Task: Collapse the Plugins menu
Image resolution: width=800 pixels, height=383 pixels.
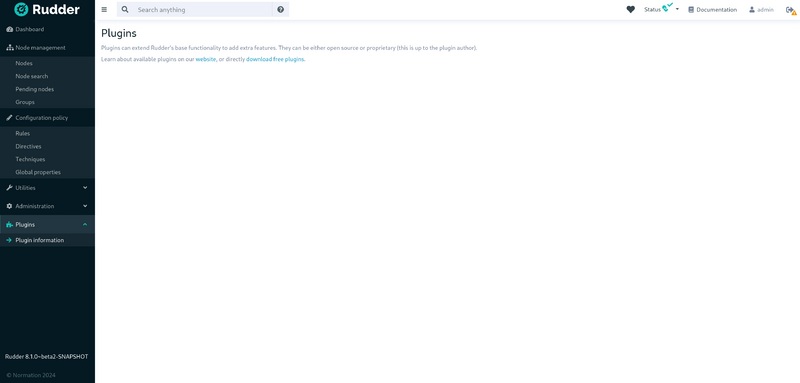Action: (47, 224)
